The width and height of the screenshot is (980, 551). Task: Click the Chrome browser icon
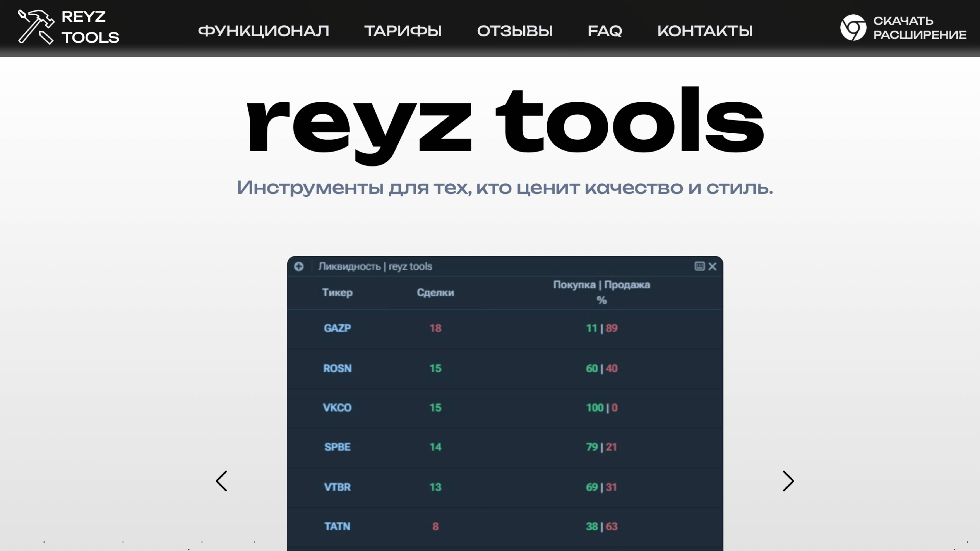coord(853,28)
